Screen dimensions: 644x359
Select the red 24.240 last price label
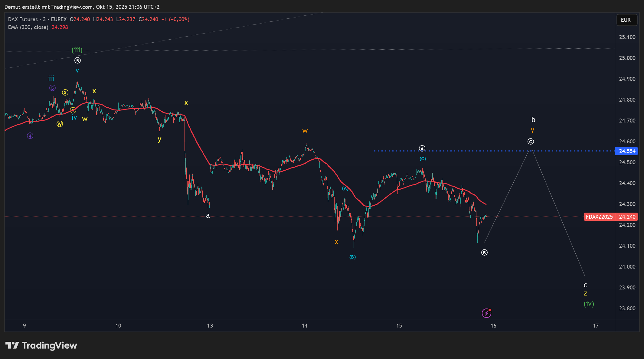tap(627, 217)
